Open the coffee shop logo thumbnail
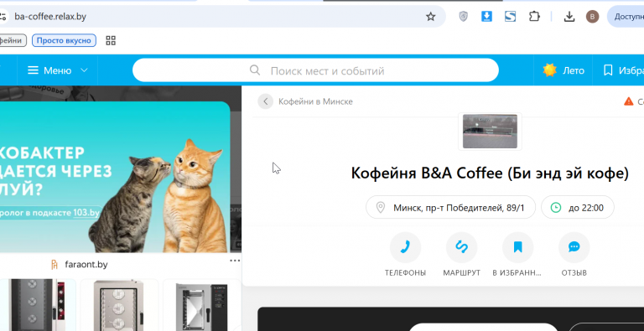 pyautogui.click(x=490, y=132)
